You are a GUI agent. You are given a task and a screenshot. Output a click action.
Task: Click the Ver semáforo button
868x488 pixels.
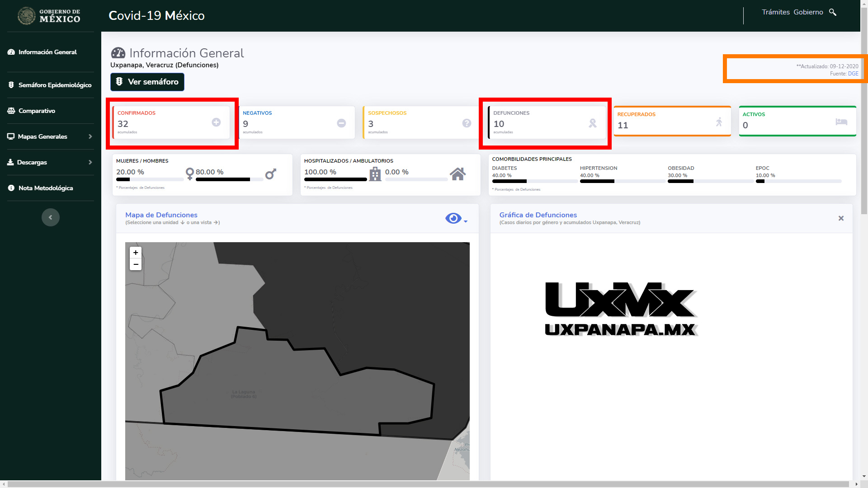[x=147, y=82]
